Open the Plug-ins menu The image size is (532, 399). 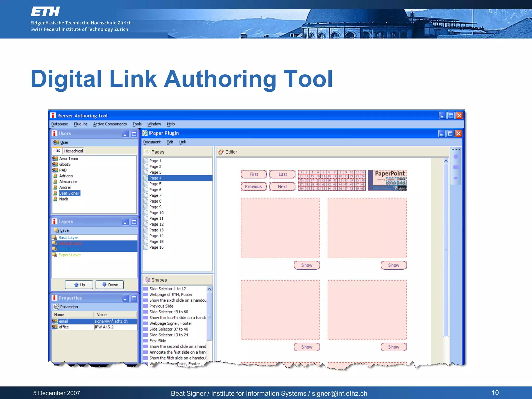[x=81, y=124]
